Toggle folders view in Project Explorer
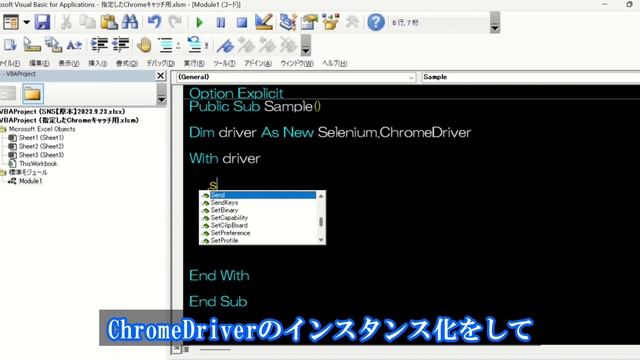 pos(32,94)
